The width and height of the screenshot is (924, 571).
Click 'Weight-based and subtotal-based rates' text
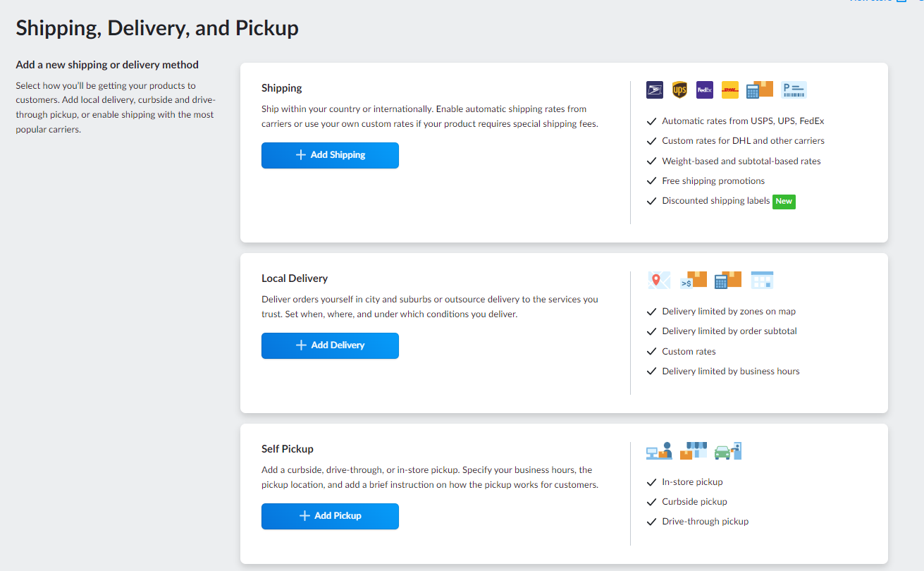741,161
